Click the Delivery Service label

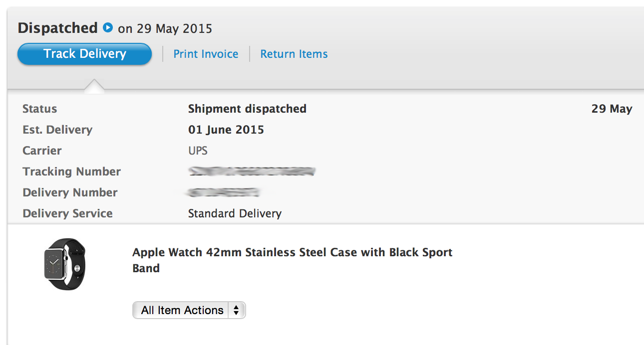[x=67, y=213]
